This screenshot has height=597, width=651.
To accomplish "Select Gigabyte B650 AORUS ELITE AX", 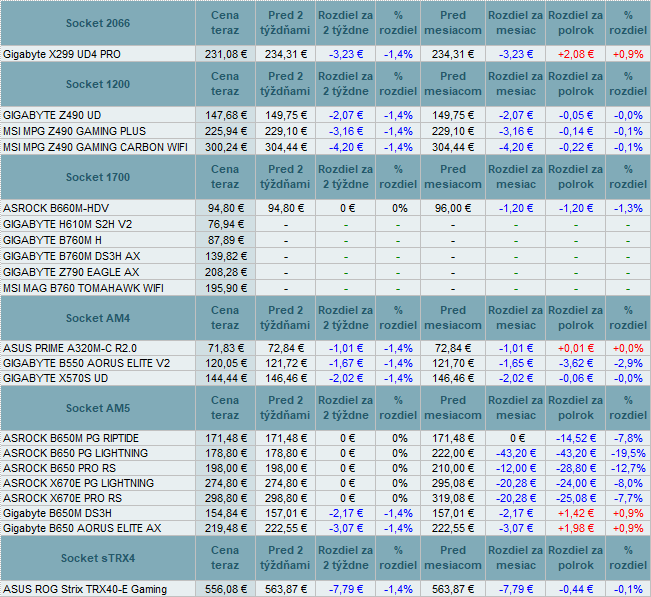I will click(82, 528).
